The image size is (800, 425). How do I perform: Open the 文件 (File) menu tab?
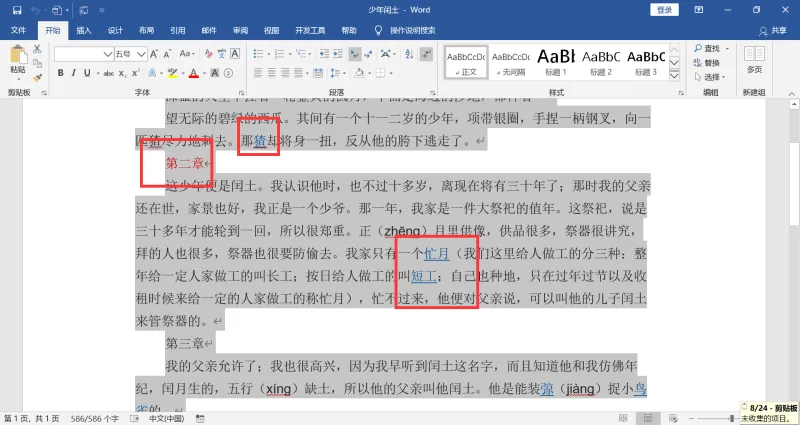(18, 31)
